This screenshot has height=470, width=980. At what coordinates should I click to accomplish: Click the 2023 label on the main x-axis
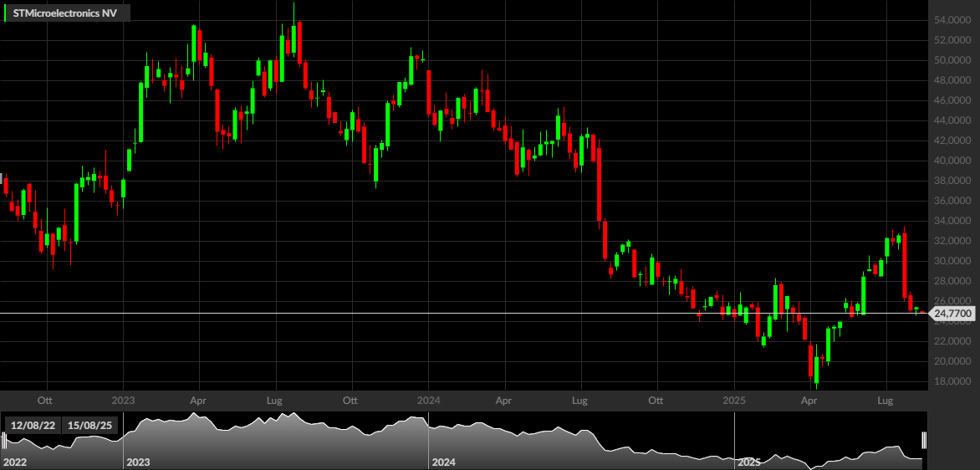point(123,399)
